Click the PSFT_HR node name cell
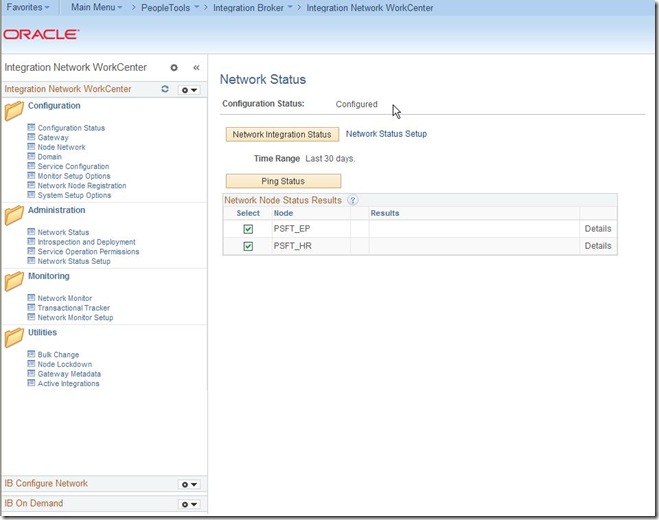The width and height of the screenshot is (659, 520). pyautogui.click(x=293, y=246)
